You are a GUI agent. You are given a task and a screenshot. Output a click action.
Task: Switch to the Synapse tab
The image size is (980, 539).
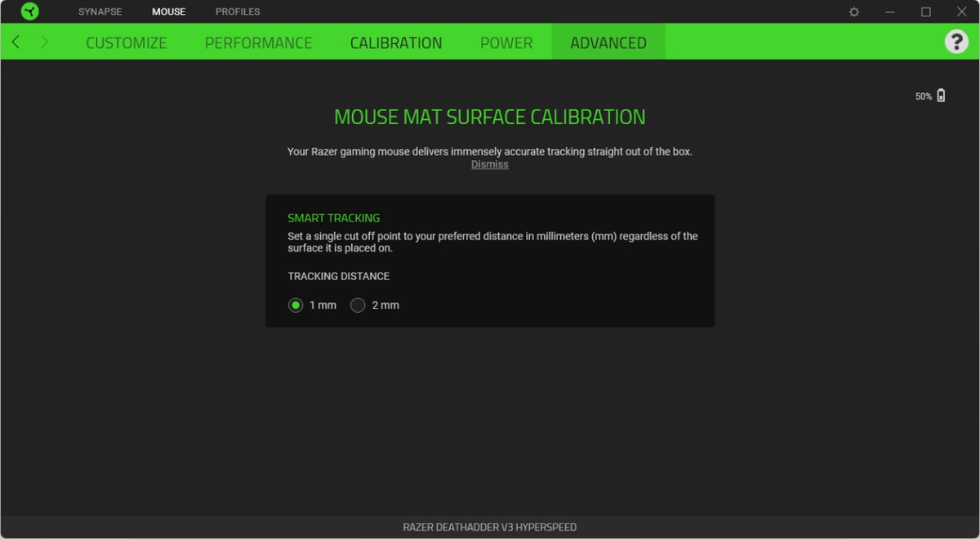point(100,11)
